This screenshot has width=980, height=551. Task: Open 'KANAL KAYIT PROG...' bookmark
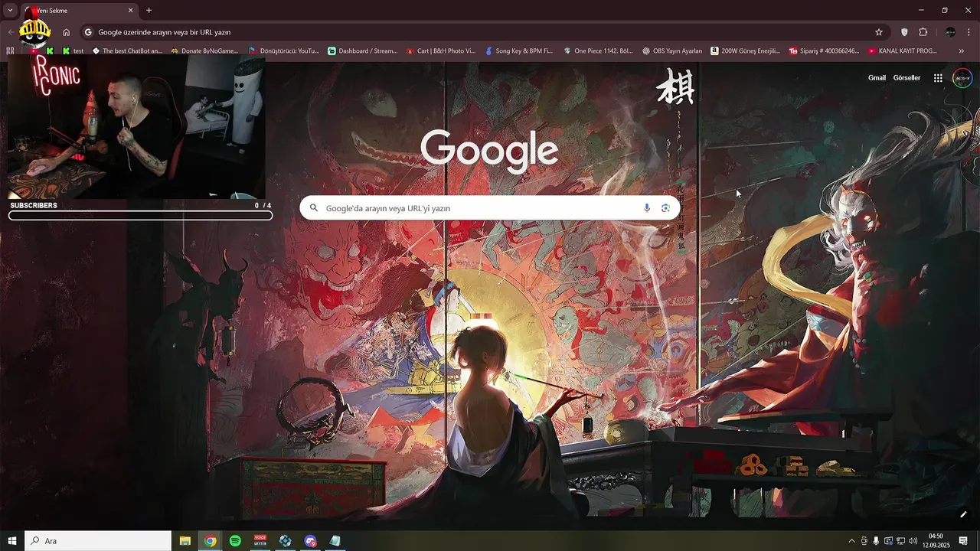point(903,51)
